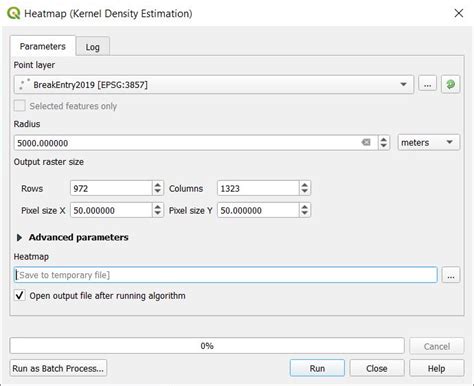
Task: Click the Pixel size X value field
Action: coord(111,210)
